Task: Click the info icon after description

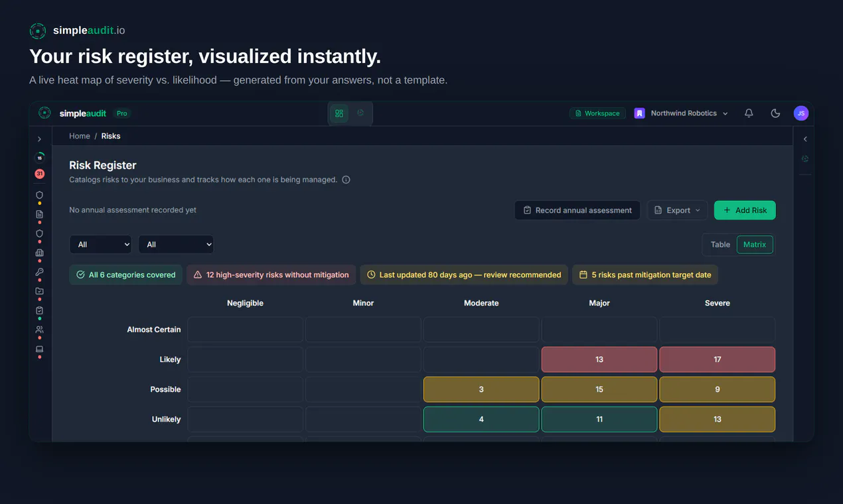Action: (x=346, y=180)
